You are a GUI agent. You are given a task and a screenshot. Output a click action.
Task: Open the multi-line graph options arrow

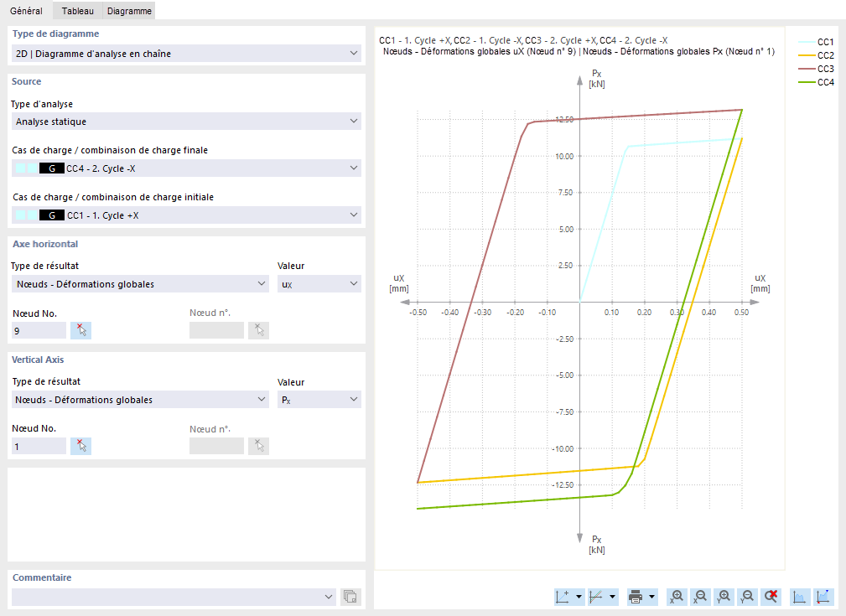pos(612,597)
